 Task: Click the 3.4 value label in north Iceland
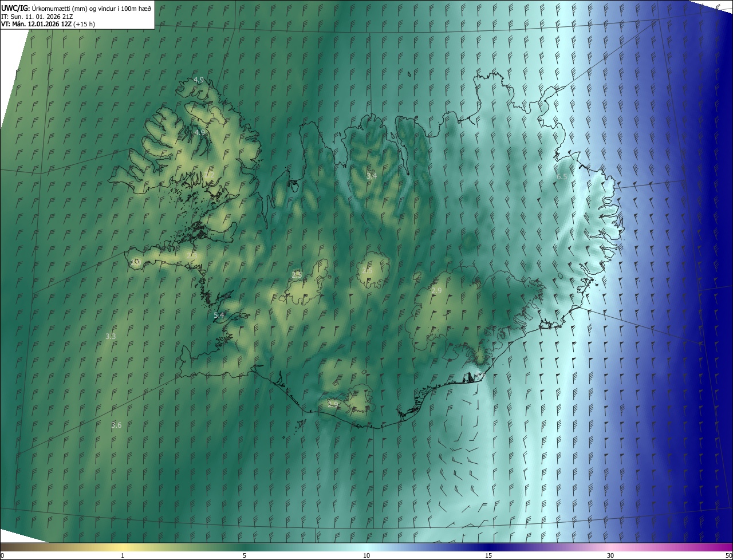pyautogui.click(x=372, y=176)
